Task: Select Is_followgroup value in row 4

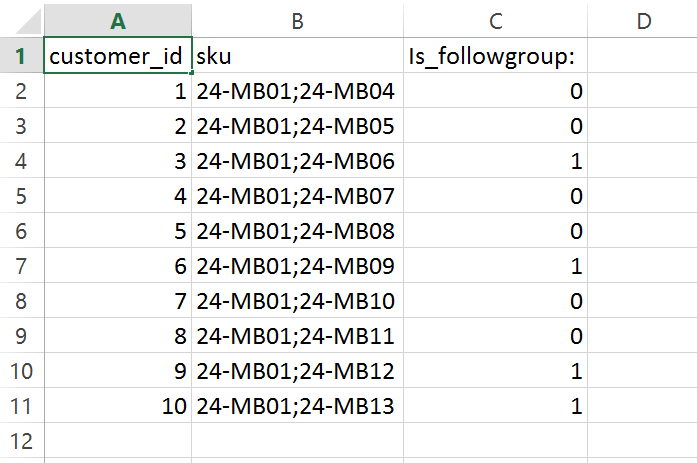Action: (497, 162)
